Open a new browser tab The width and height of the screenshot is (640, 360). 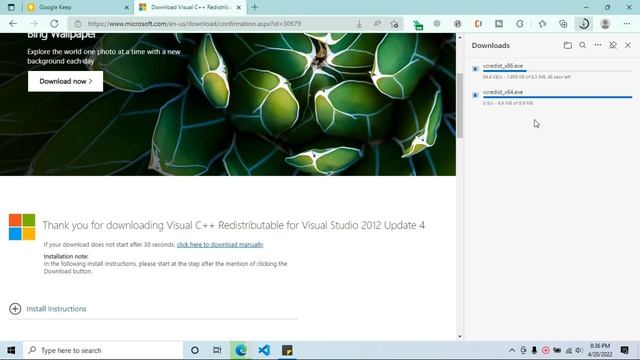[x=255, y=7]
